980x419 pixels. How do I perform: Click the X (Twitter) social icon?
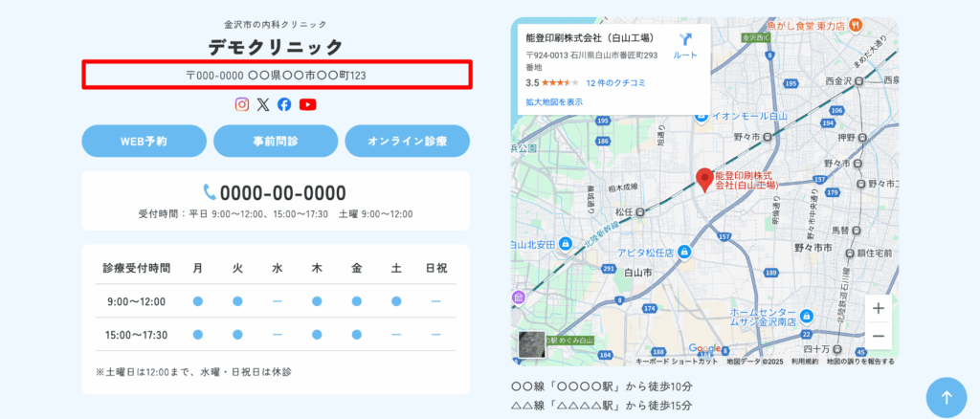coord(263,104)
